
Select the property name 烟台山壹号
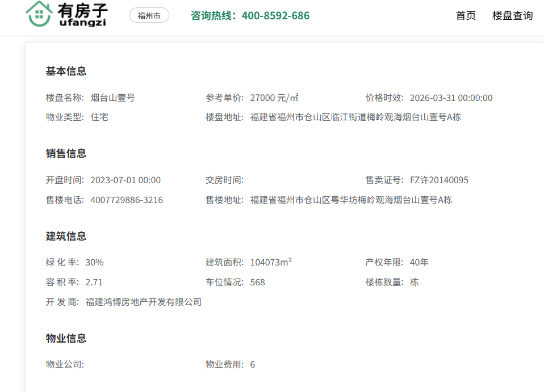[112, 98]
